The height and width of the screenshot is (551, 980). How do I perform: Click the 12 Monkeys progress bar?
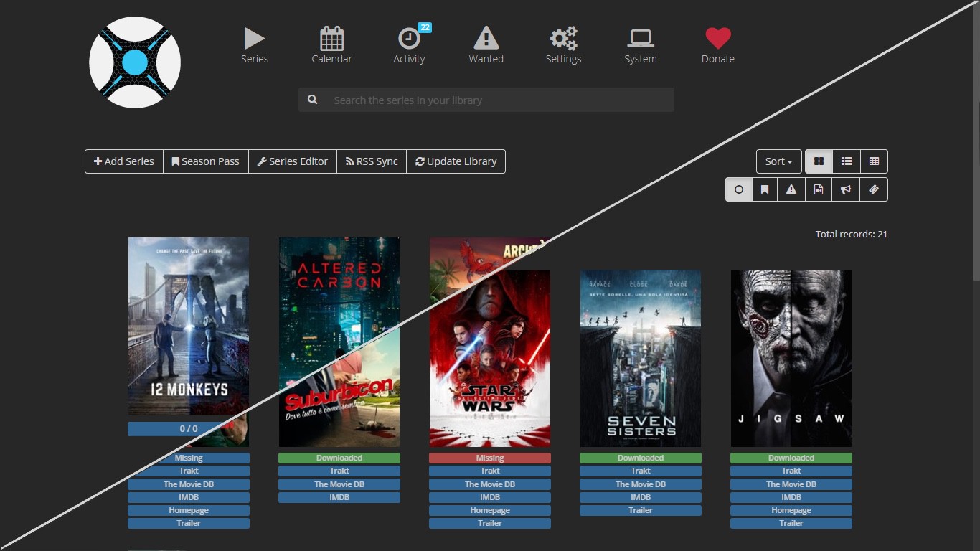pos(188,428)
